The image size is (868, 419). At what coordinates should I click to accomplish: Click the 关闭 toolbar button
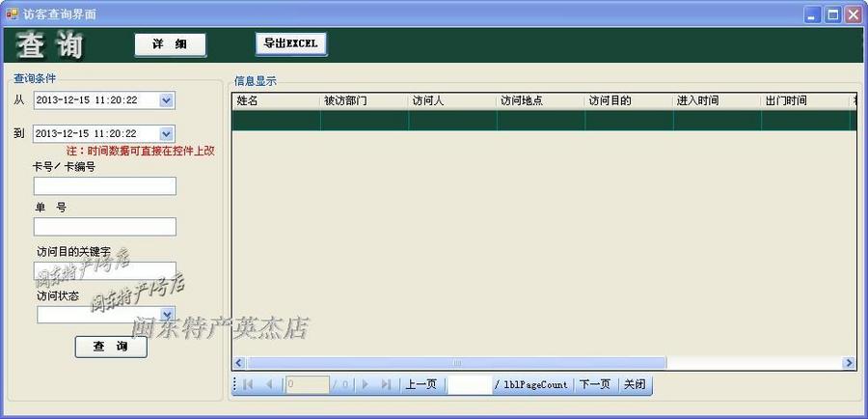tap(635, 384)
